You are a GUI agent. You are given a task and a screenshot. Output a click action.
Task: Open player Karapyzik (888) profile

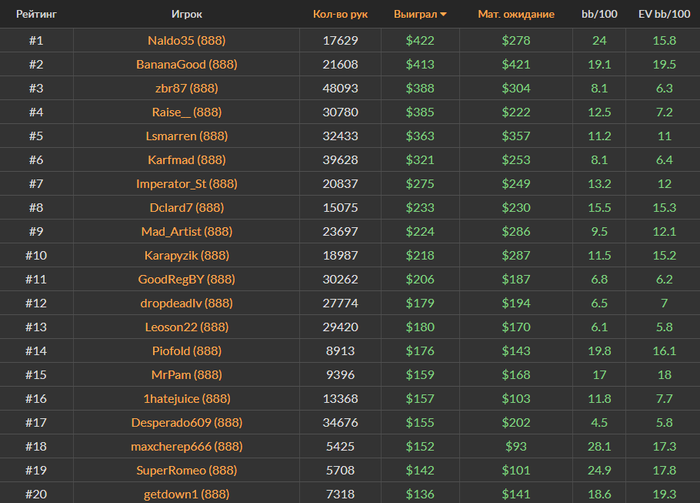187,255
